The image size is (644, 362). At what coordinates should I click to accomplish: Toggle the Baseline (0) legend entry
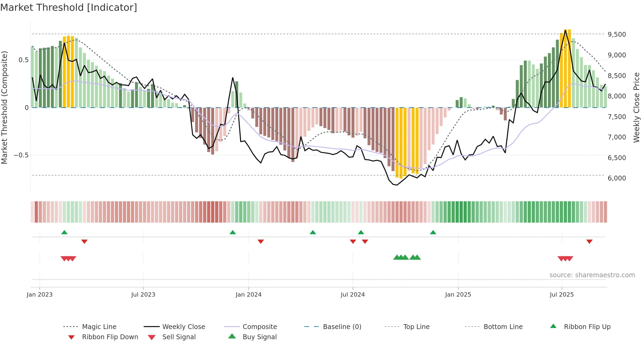click(333, 327)
